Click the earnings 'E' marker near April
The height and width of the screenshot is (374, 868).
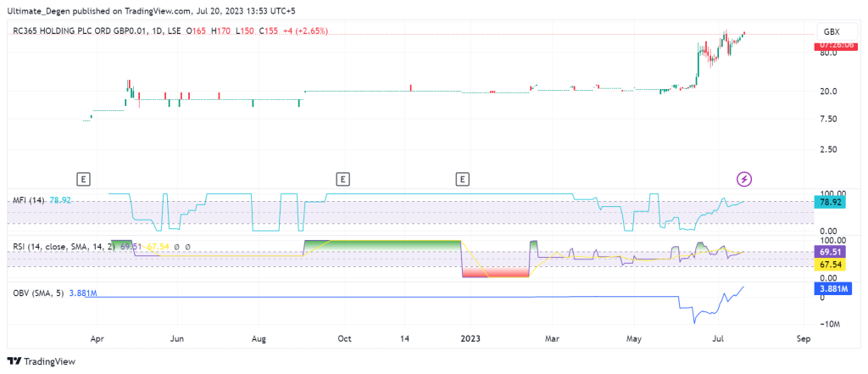tap(83, 179)
